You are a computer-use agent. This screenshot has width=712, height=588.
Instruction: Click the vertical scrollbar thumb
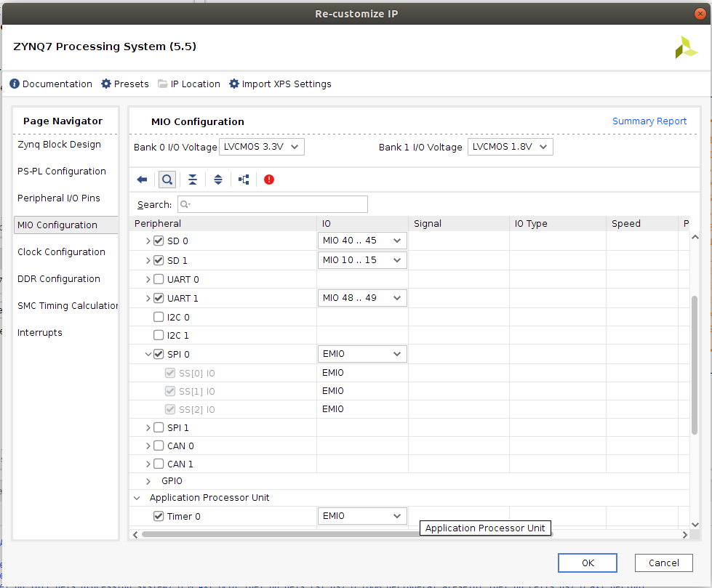click(x=695, y=366)
